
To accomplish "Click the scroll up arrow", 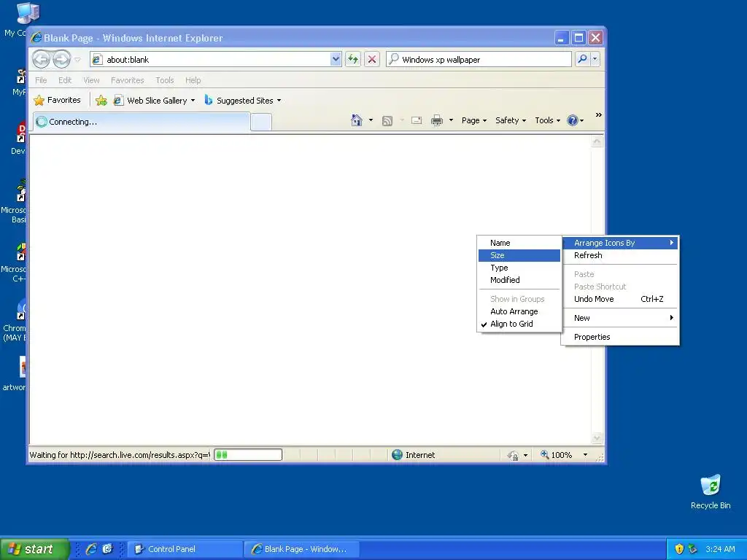I will click(x=597, y=141).
